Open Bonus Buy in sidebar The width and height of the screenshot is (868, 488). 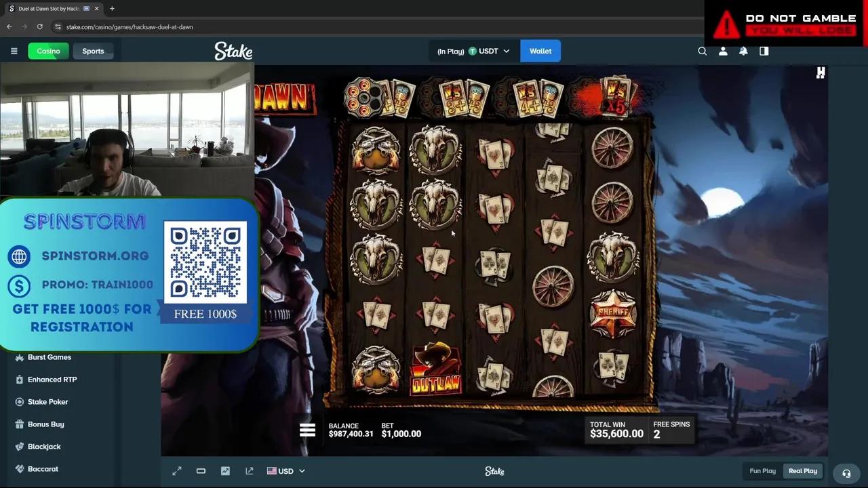point(45,424)
